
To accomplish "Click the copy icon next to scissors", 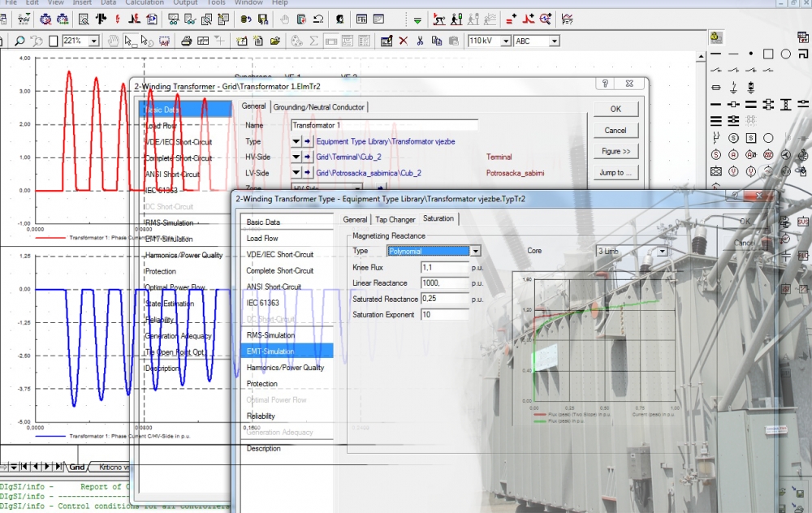I will [x=437, y=41].
